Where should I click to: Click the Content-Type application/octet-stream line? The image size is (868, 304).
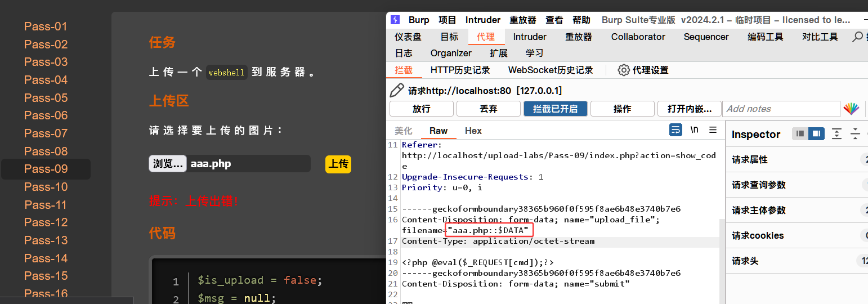(x=498, y=241)
